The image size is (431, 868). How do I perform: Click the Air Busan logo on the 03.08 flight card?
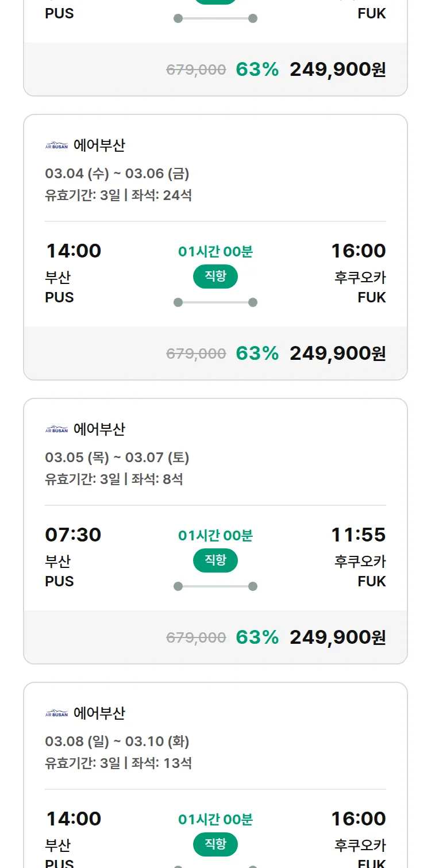[x=56, y=713]
